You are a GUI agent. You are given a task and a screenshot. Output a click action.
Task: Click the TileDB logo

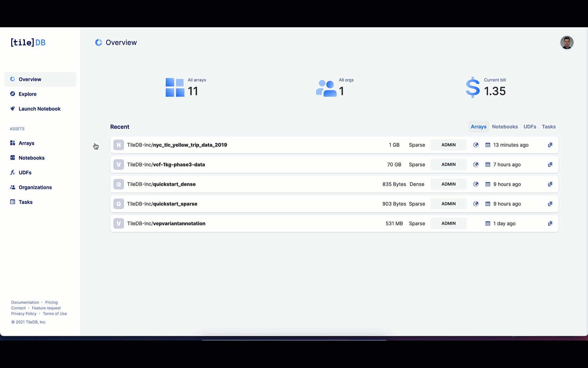click(28, 42)
